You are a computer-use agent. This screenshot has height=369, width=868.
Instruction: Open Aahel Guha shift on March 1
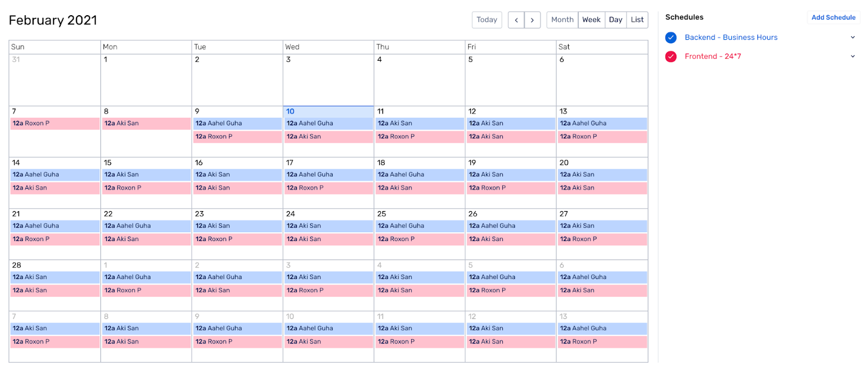click(x=146, y=277)
